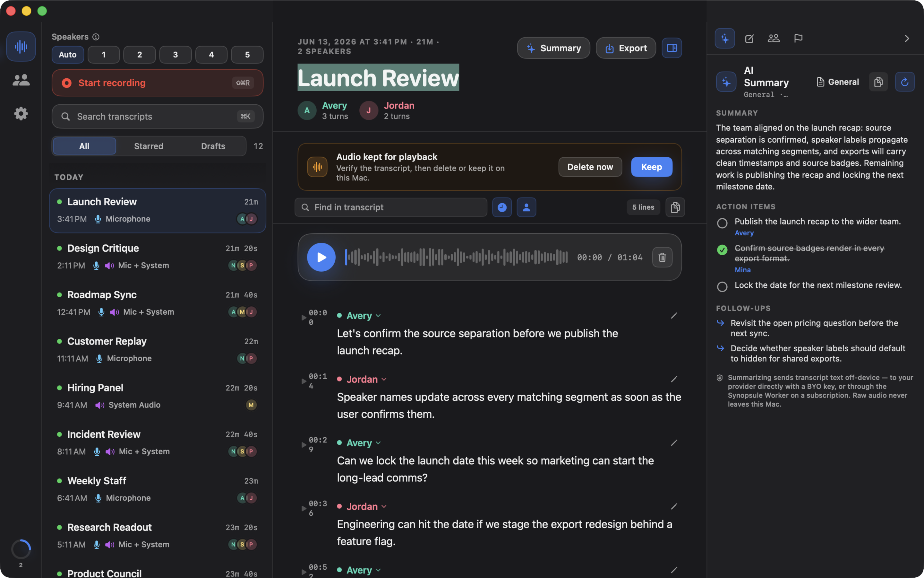Edit the 00:36 Jordan segment pencil
Viewport: 924px width, 578px height.
674,506
